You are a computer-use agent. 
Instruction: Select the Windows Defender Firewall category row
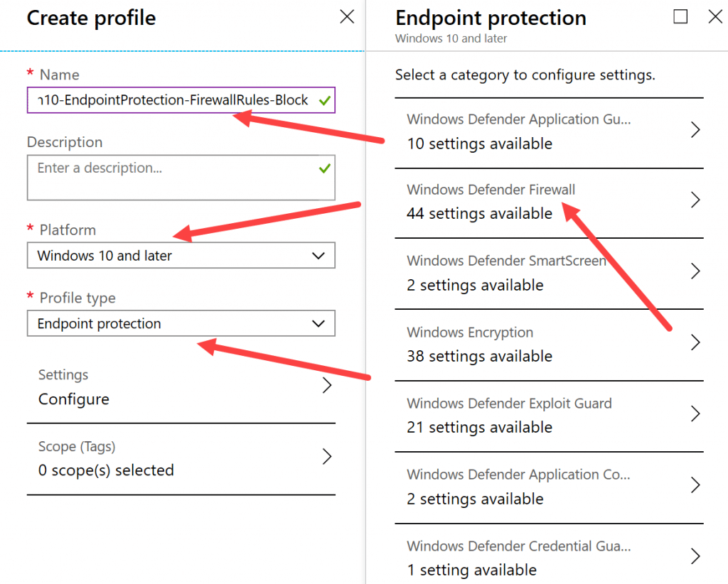[x=547, y=201]
